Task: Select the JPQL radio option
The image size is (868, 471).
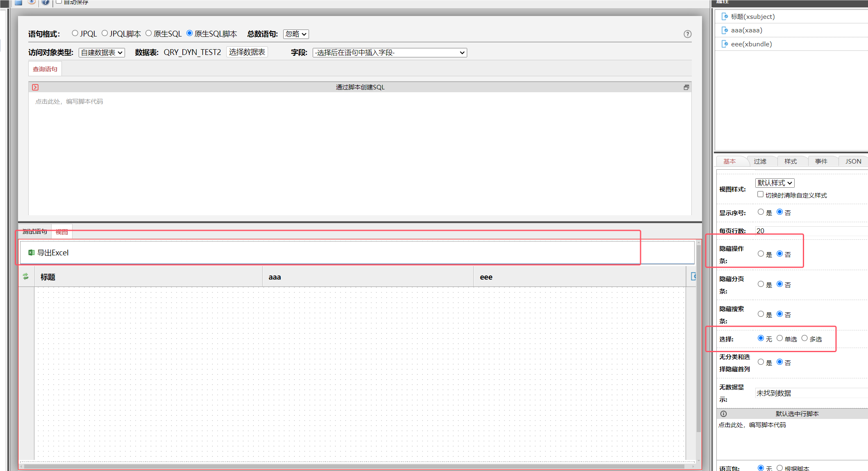Action: (75, 33)
